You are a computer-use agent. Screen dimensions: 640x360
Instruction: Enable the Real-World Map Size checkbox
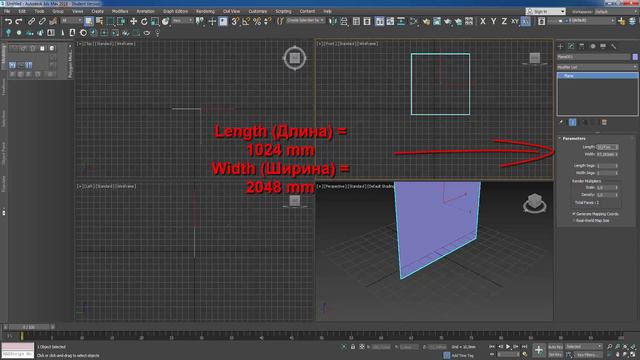tap(574, 220)
